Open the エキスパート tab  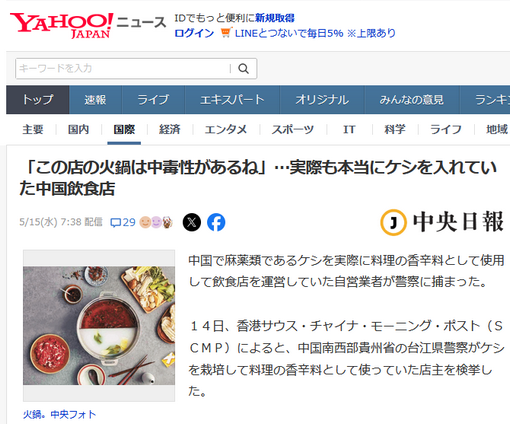click(232, 100)
